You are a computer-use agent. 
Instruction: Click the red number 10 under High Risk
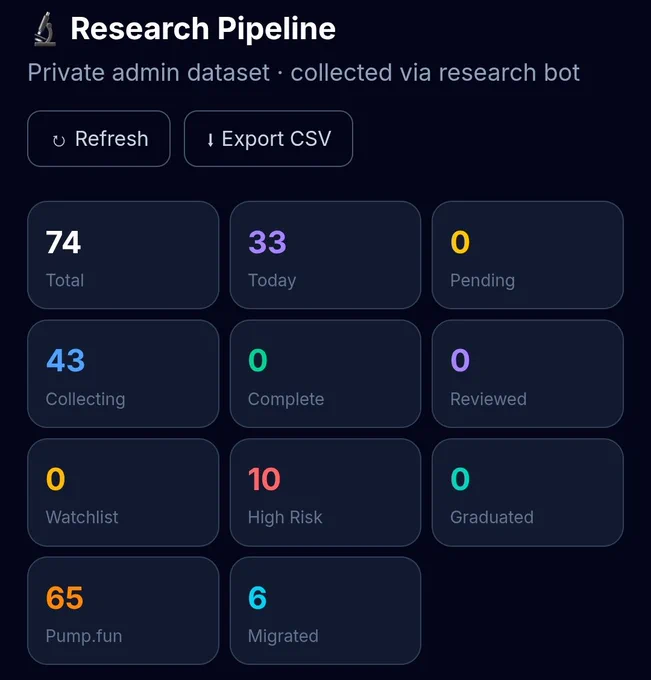tap(264, 479)
